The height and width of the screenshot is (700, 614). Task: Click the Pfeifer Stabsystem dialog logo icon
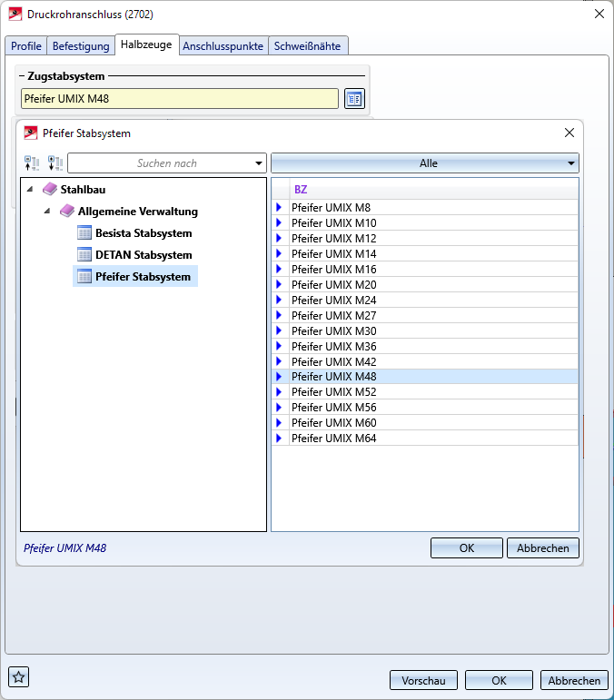(x=30, y=133)
